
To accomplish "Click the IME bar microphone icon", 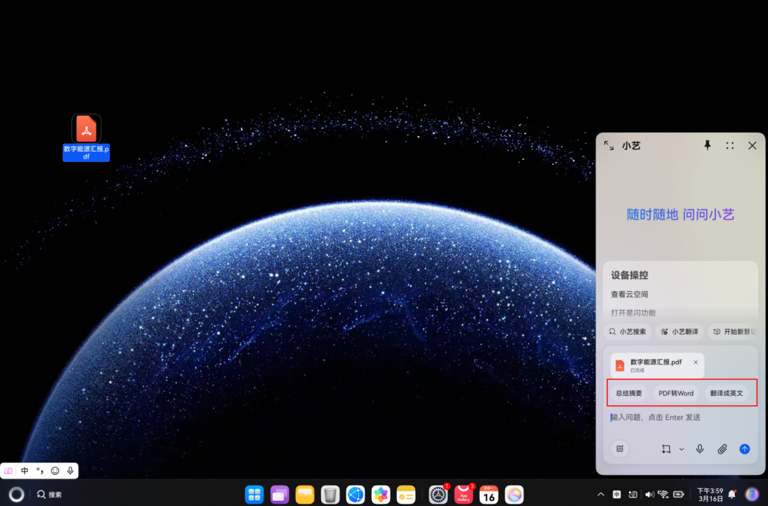I will [x=70, y=471].
